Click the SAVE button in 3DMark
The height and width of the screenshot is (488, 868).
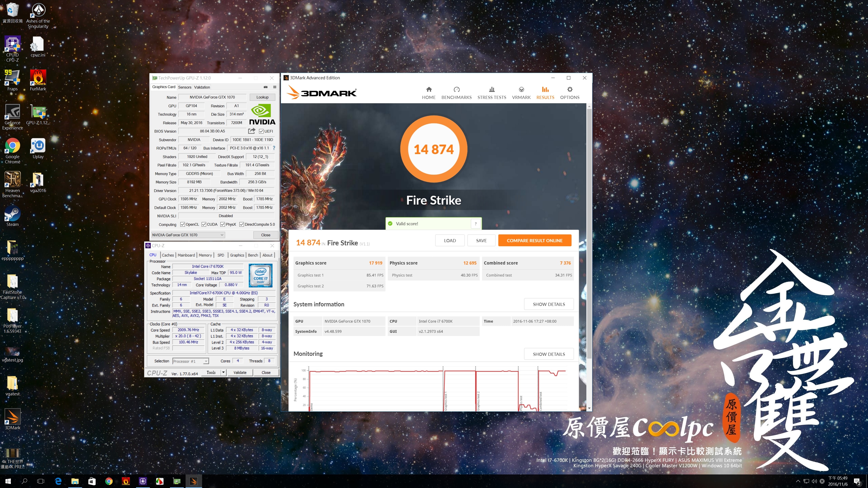pos(481,240)
